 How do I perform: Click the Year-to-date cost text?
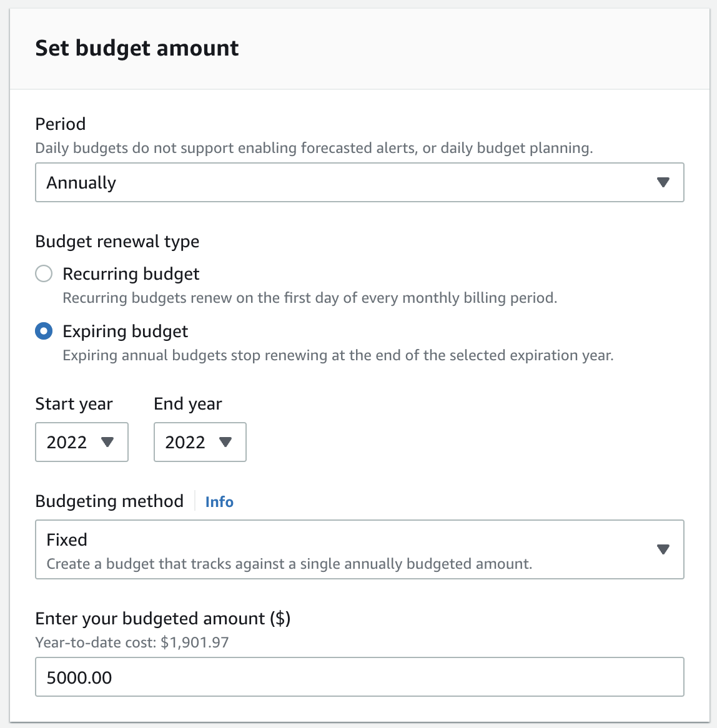click(x=132, y=642)
